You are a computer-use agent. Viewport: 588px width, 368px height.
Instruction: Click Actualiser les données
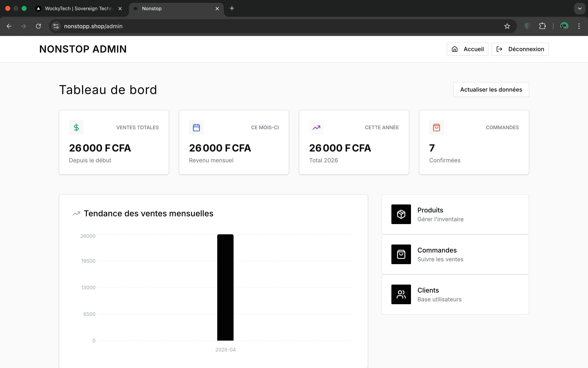click(x=491, y=90)
